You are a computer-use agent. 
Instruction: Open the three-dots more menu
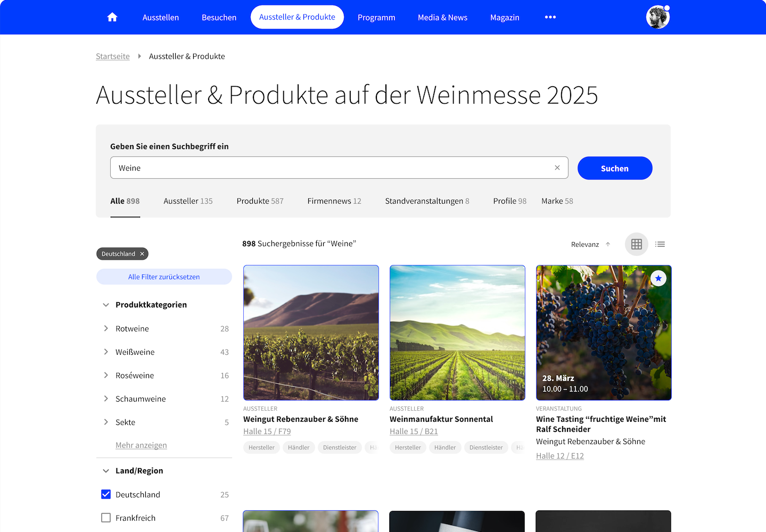tap(550, 17)
